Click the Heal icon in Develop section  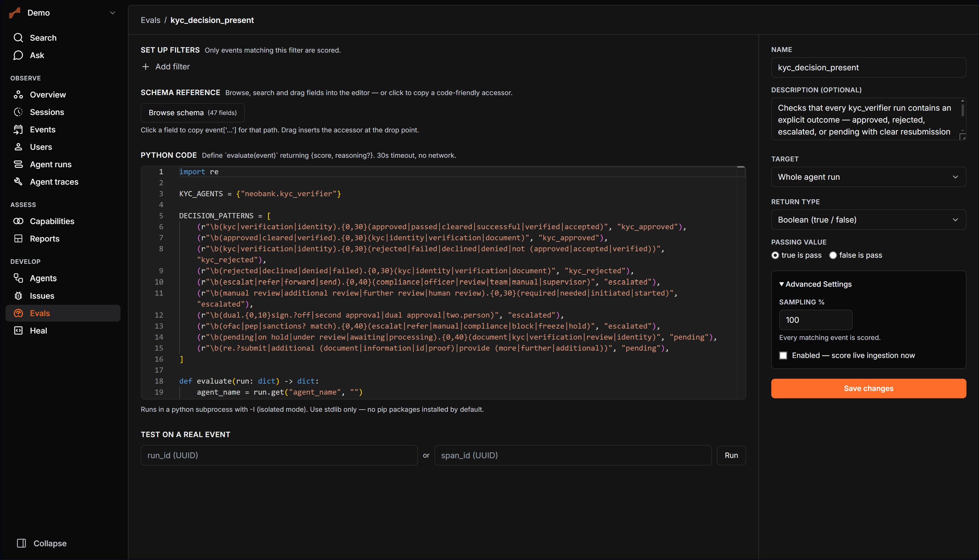(18, 330)
